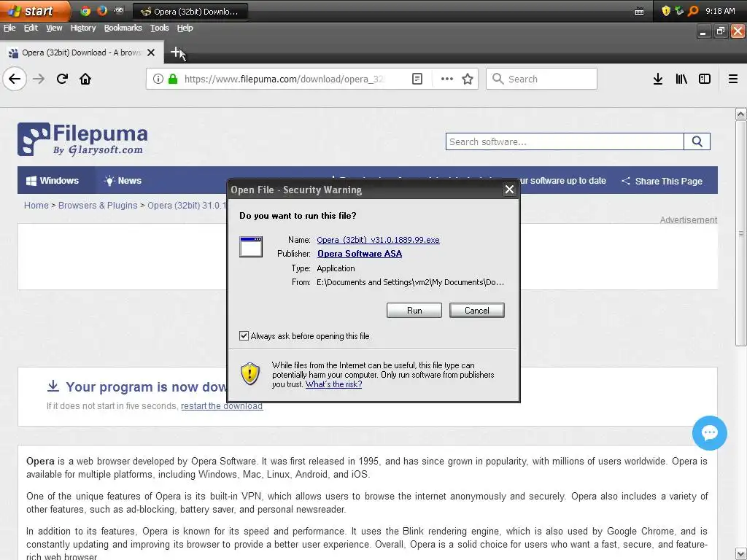Open the Help menu
The height and width of the screenshot is (560, 747).
[185, 28]
